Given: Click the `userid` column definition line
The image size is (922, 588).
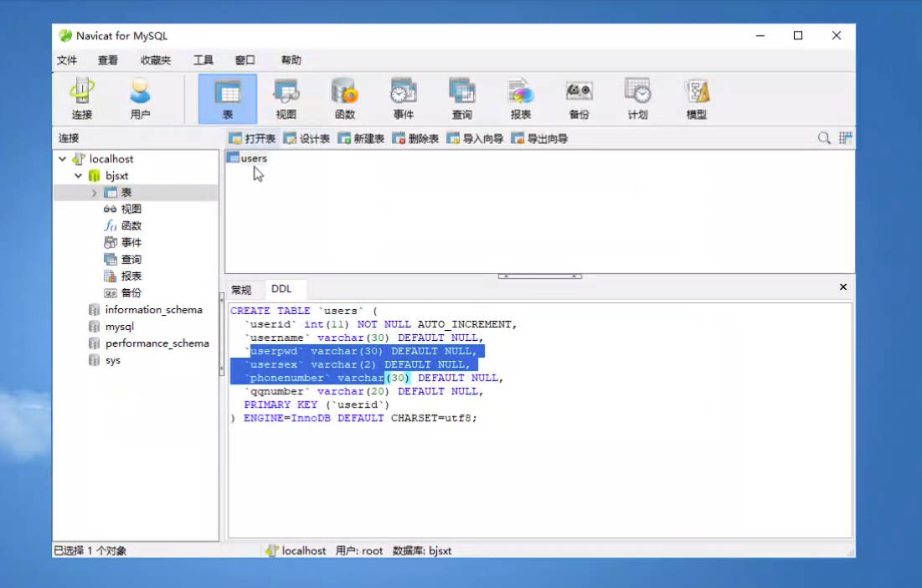Looking at the screenshot, I should (380, 324).
